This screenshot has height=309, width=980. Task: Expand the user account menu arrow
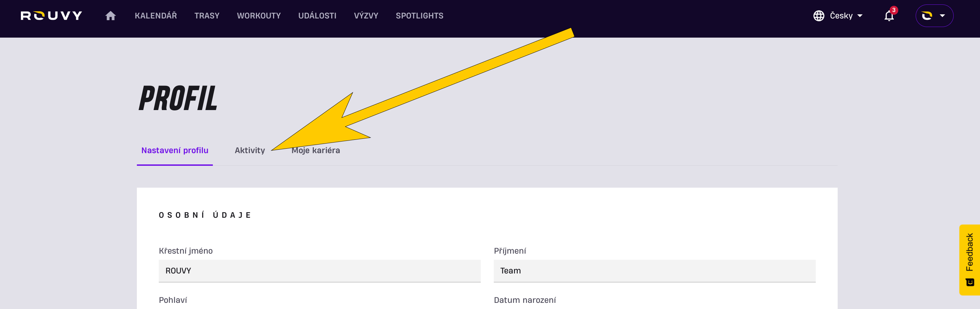942,16
